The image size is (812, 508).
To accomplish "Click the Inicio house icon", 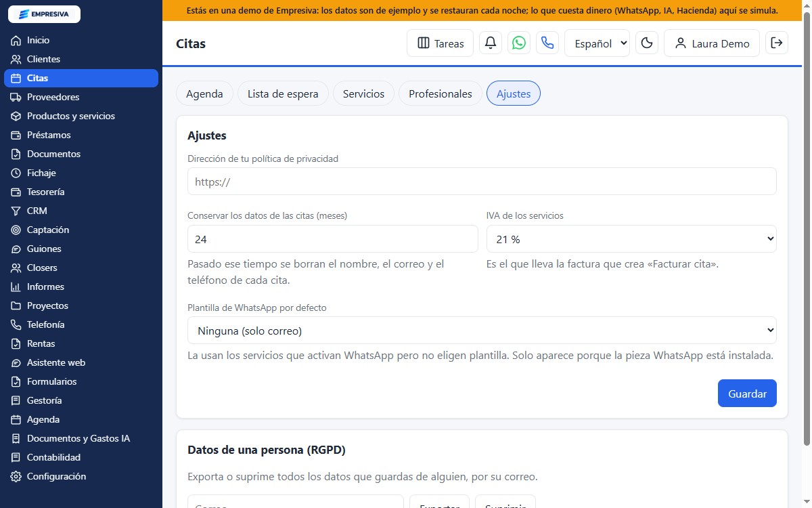I will (x=16, y=41).
